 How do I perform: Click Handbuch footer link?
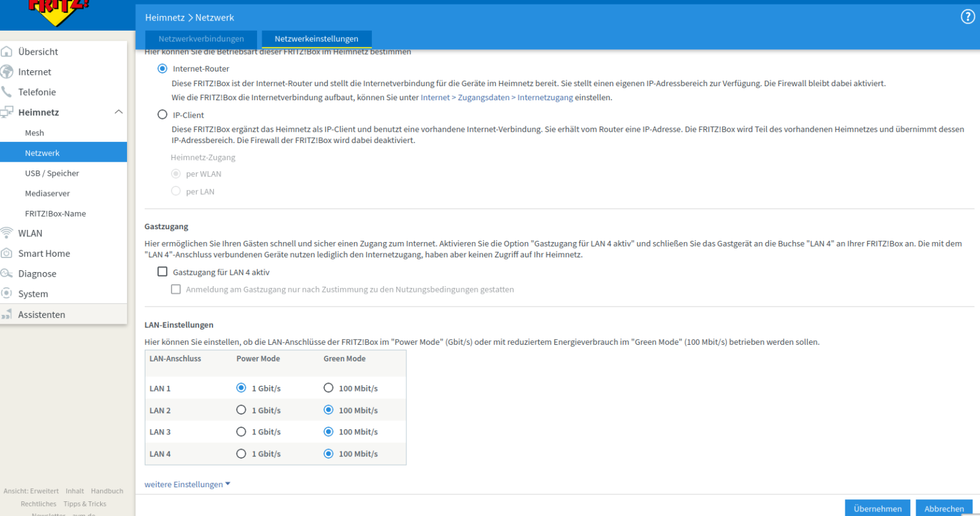point(107,491)
